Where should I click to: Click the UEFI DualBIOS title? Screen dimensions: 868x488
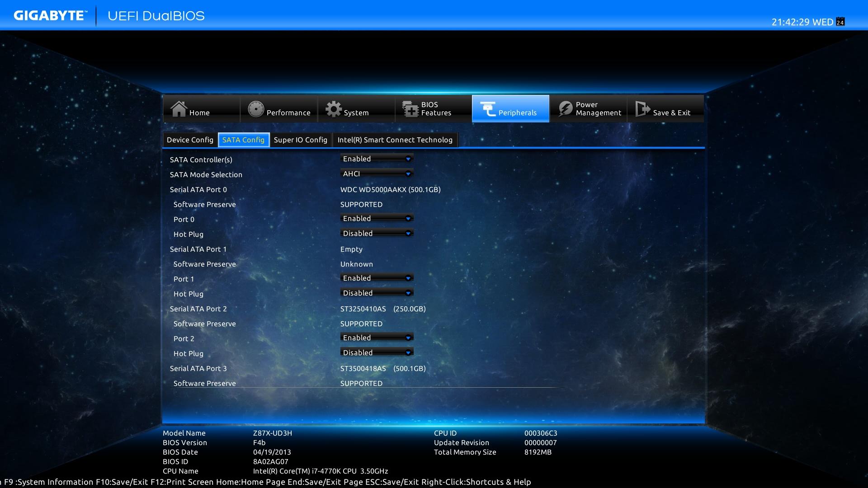point(156,16)
